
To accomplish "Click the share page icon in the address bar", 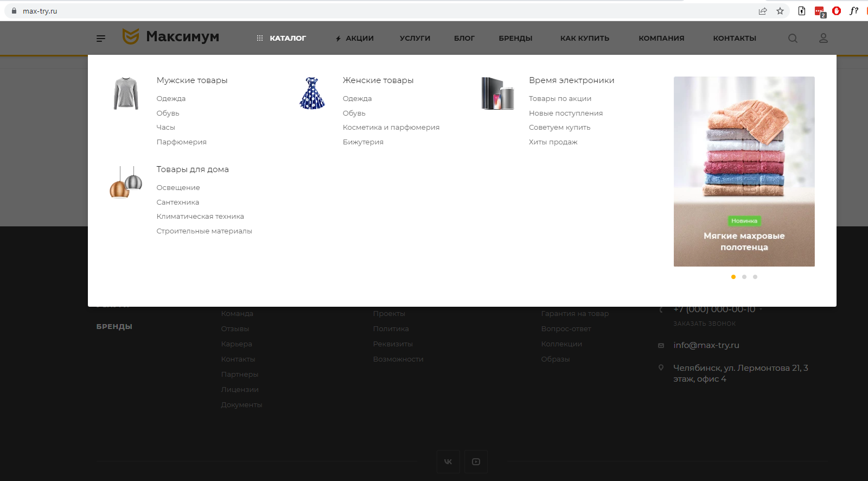I will click(763, 11).
